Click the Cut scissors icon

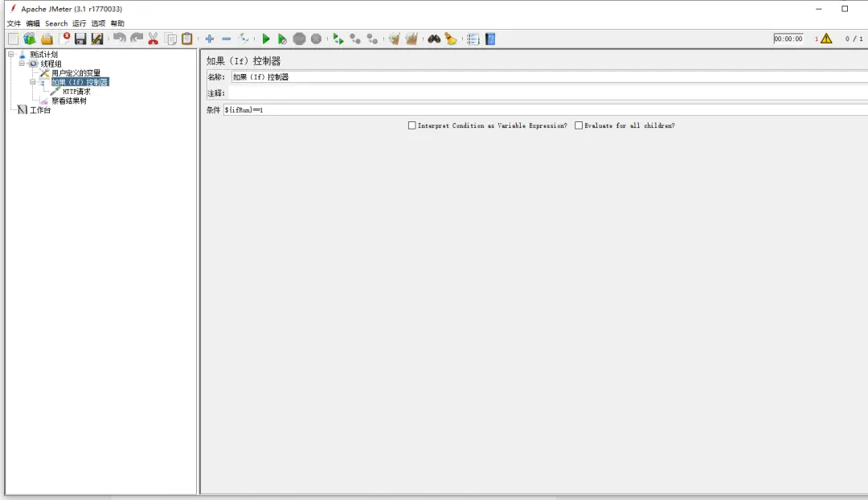(x=154, y=39)
